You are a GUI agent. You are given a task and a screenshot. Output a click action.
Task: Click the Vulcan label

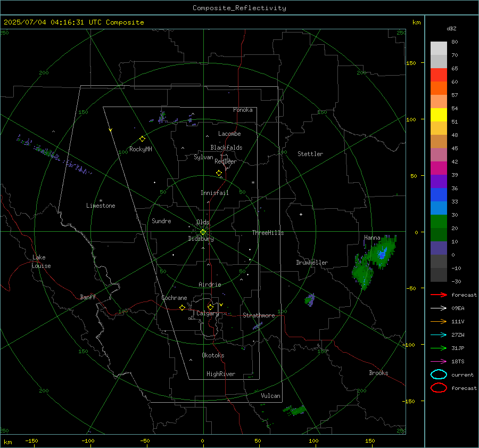point(271,396)
